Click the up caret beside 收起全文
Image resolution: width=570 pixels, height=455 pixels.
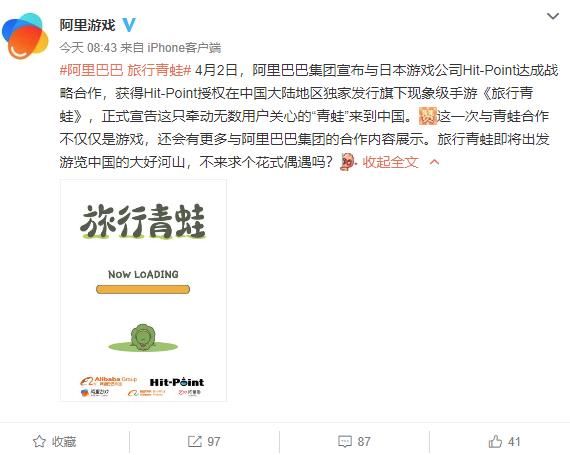pos(434,162)
